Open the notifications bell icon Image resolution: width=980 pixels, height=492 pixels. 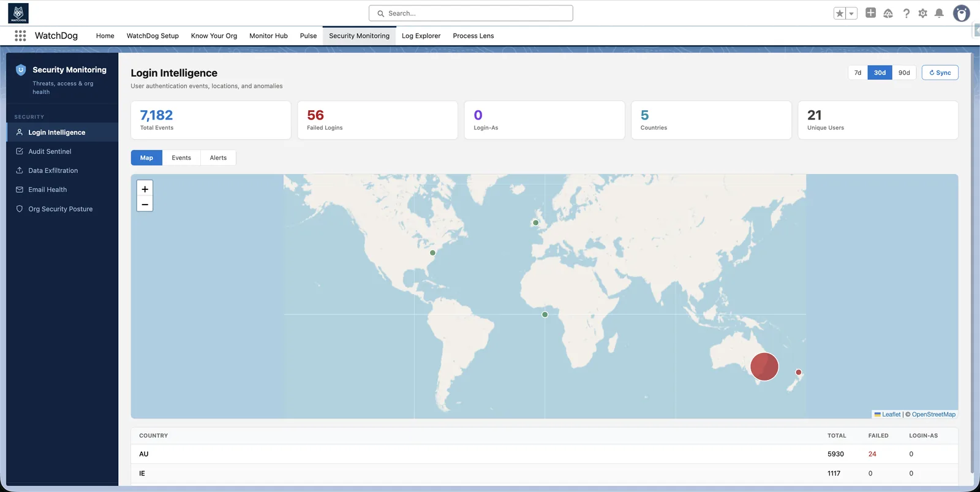click(939, 13)
